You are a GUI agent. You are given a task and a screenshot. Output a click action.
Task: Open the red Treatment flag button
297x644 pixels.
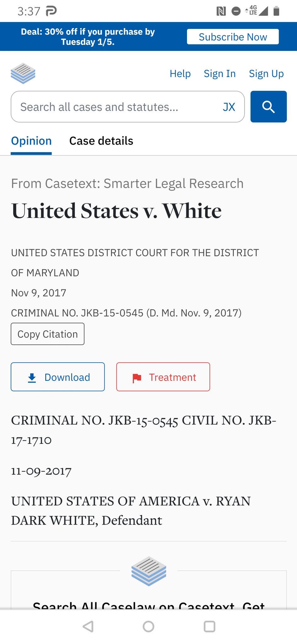(163, 377)
